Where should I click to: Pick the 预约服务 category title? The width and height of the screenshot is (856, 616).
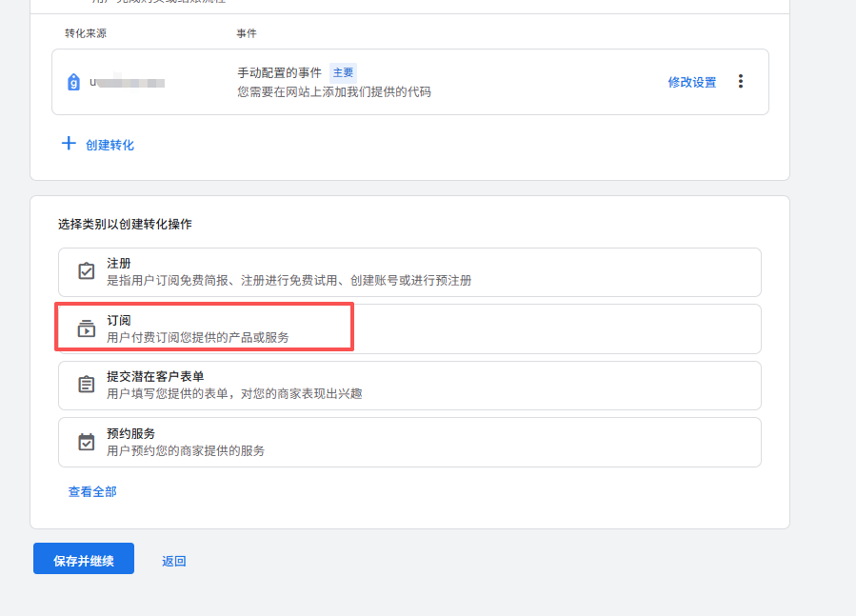tap(131, 433)
